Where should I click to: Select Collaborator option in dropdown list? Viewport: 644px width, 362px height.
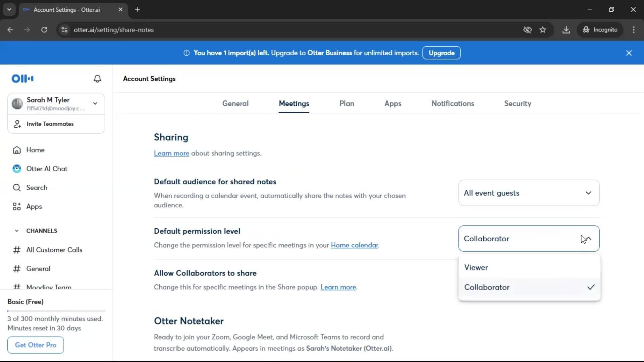(x=529, y=287)
